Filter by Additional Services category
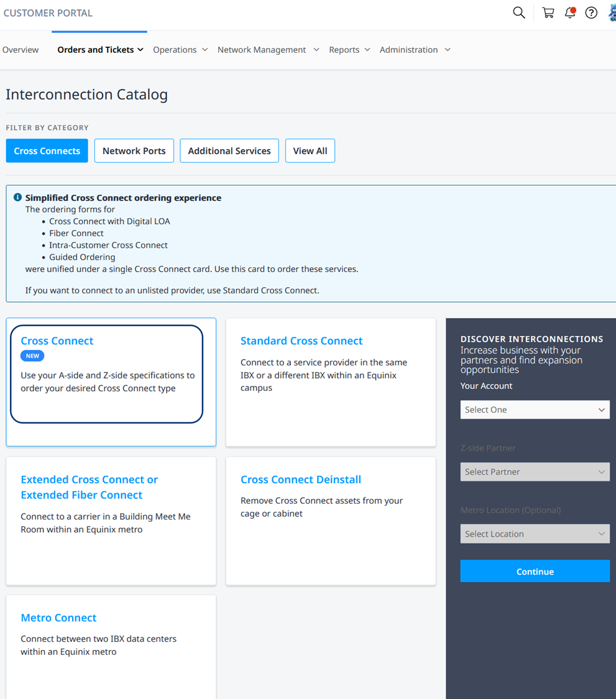This screenshot has height=699, width=616. click(x=229, y=151)
